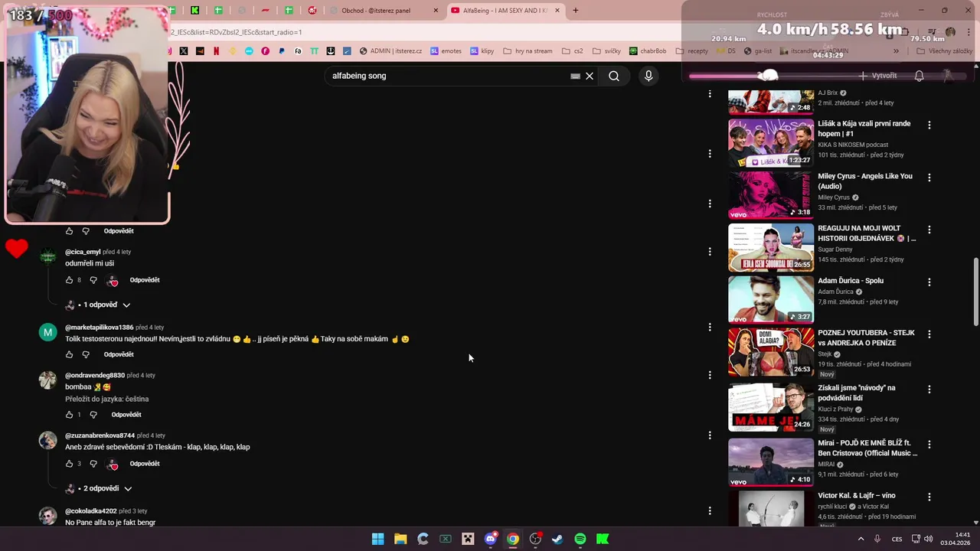Open recepty bookmark folder
This screenshot has width=980, height=551.
692,51
